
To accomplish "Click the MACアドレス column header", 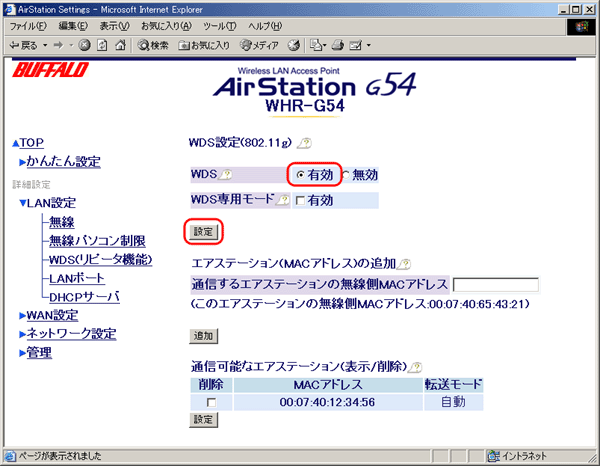I will 328,385.
